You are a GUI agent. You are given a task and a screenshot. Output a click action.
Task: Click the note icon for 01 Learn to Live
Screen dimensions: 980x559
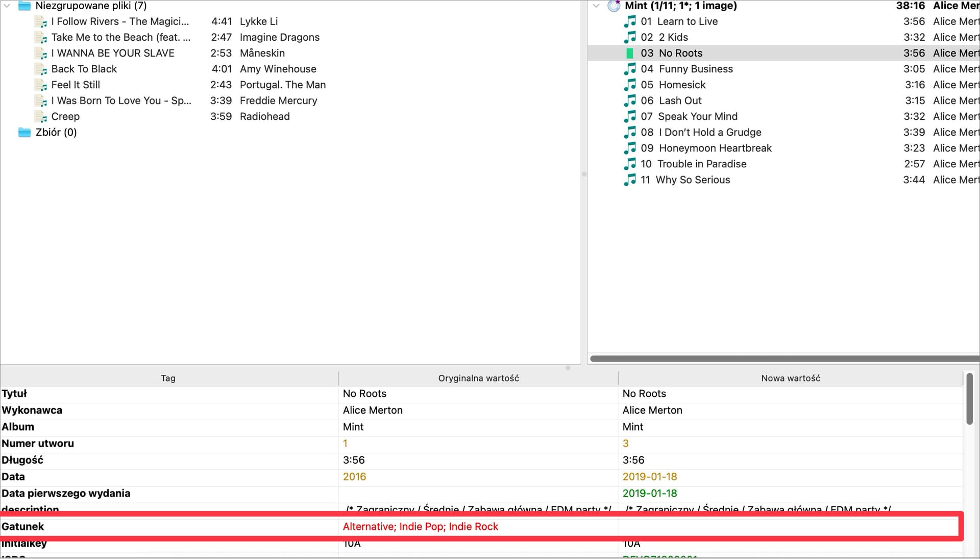[x=630, y=22]
